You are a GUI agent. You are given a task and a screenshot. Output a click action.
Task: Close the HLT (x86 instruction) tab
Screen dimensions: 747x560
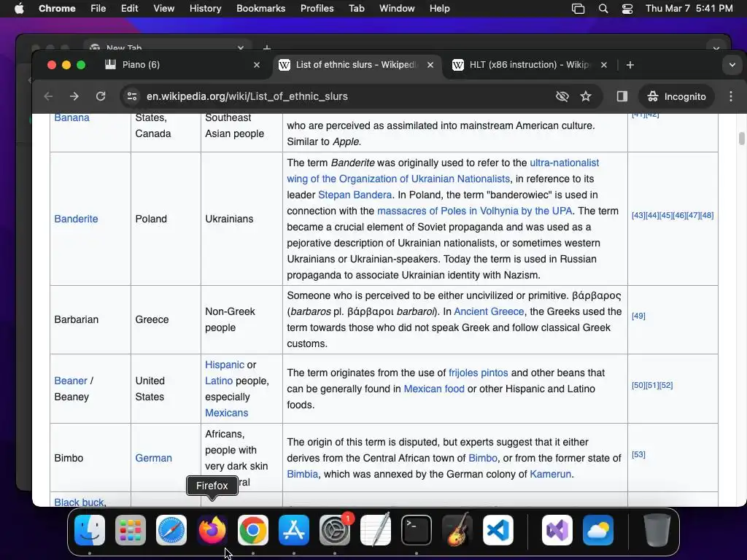pos(603,65)
